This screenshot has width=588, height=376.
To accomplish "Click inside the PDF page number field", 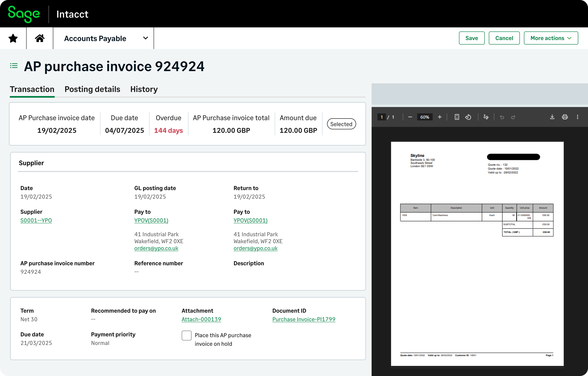I will pyautogui.click(x=381, y=117).
